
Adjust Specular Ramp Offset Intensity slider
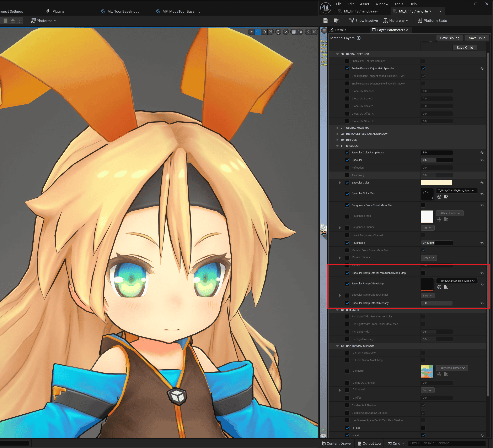[x=437, y=303]
